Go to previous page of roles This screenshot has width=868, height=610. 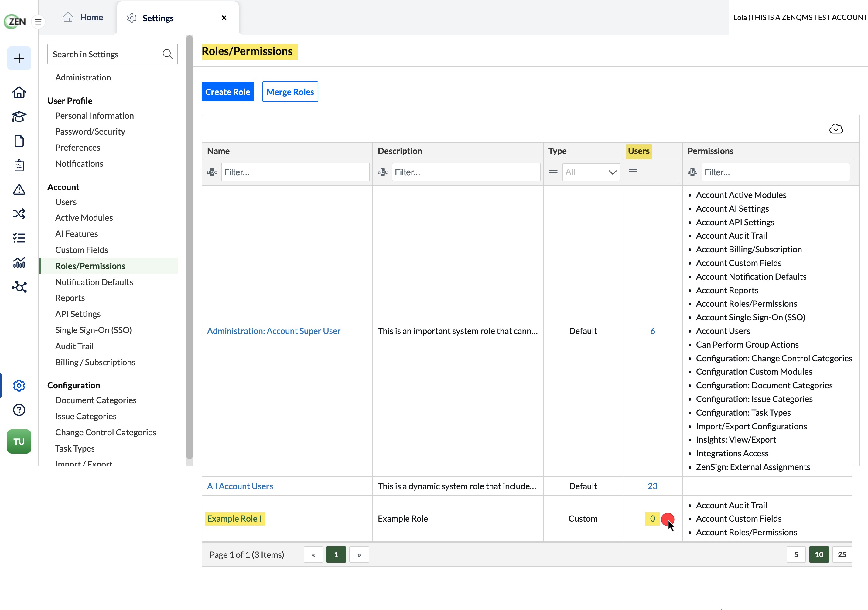pyautogui.click(x=313, y=554)
